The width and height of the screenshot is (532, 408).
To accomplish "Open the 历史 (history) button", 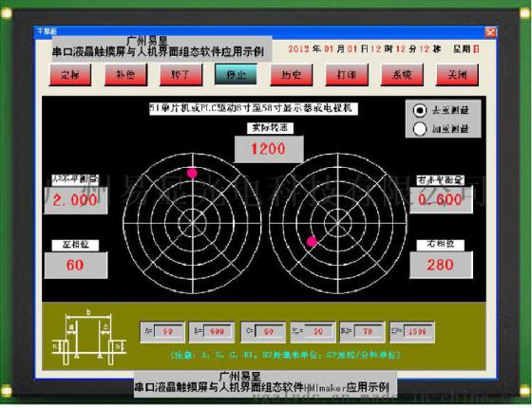I will (x=292, y=75).
